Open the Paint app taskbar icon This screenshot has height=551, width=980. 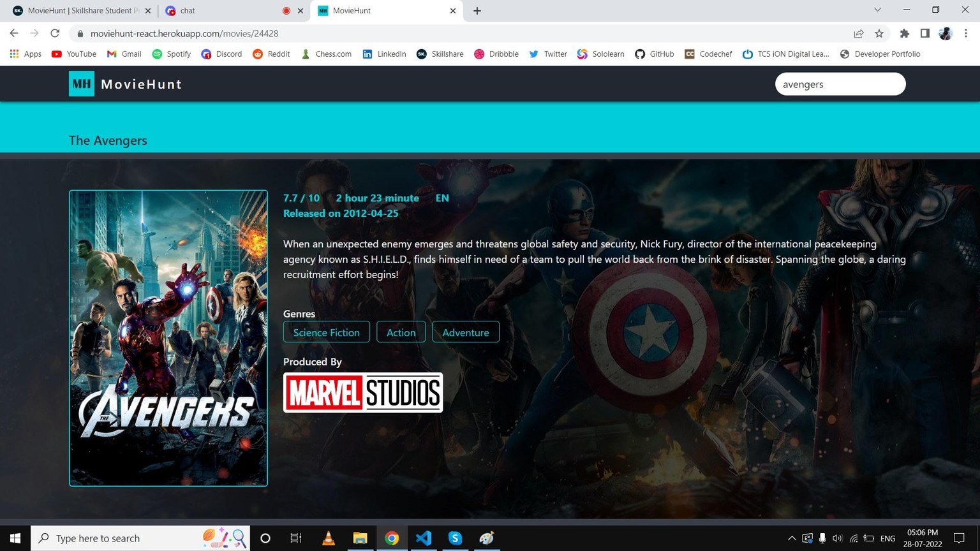487,538
